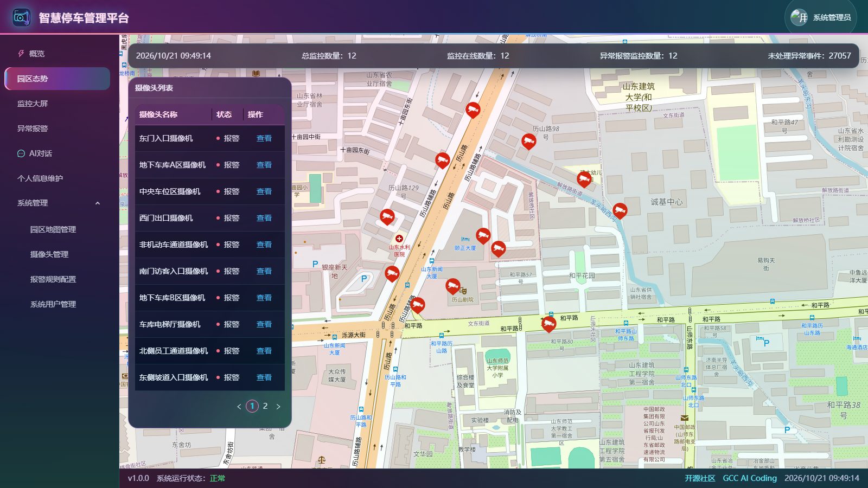The height and width of the screenshot is (488, 868).
Task: Select the camera marker near 和平路80号
Action: [549, 324]
